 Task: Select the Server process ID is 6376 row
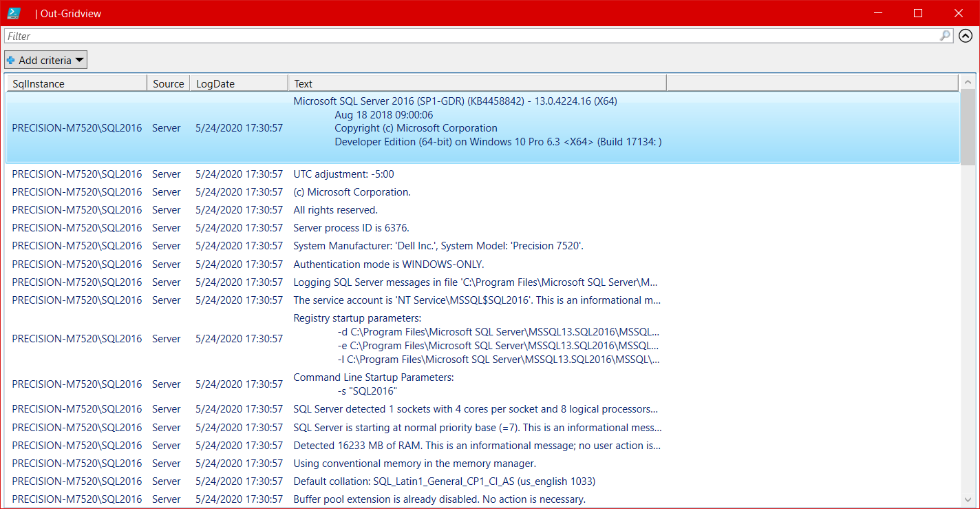(x=351, y=228)
